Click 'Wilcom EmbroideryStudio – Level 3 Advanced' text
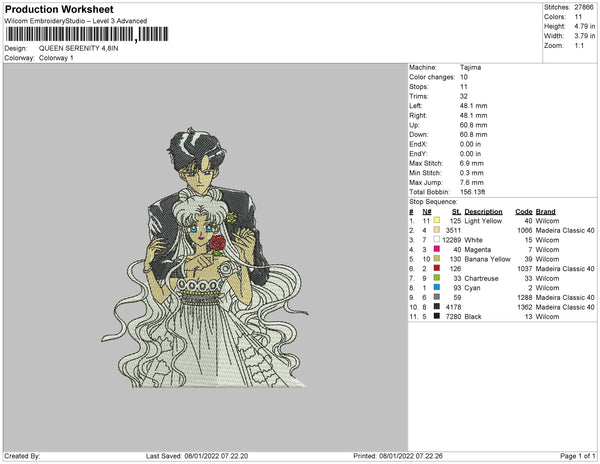 (76, 21)
